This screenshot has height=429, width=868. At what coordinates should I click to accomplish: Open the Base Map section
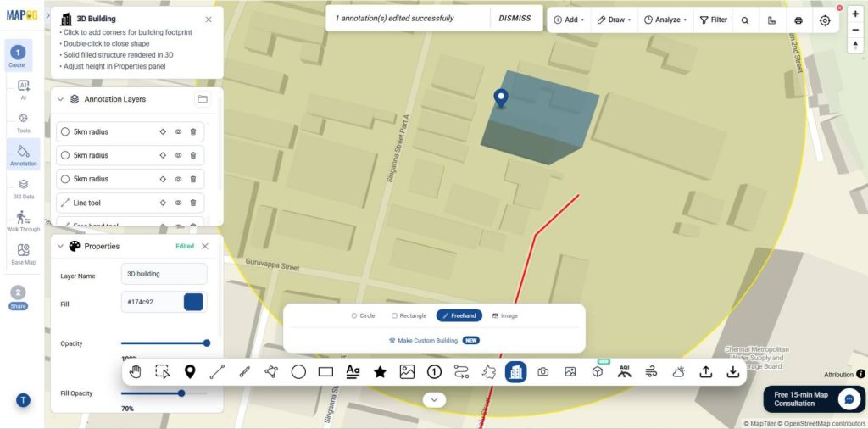[x=23, y=254]
